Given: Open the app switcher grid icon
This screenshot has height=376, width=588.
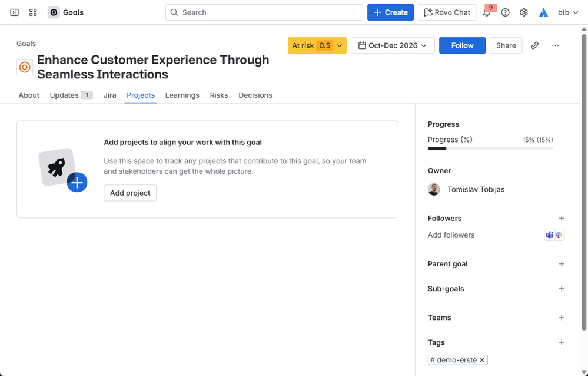Looking at the screenshot, I should click(x=33, y=12).
